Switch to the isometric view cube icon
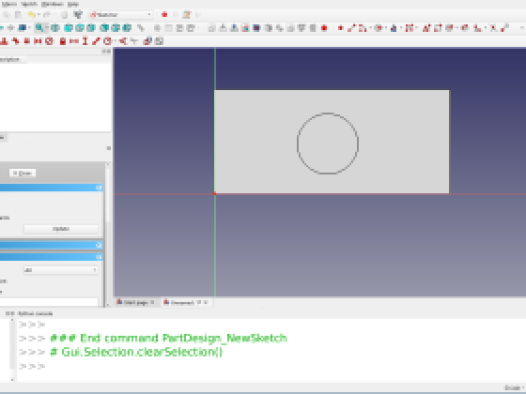Viewport: 526px width, 394px height. [55, 28]
